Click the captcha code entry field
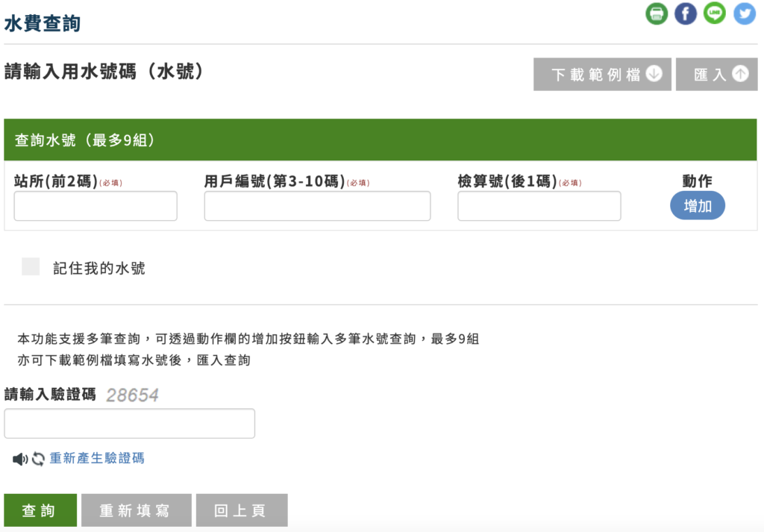764x532 pixels. [x=130, y=423]
